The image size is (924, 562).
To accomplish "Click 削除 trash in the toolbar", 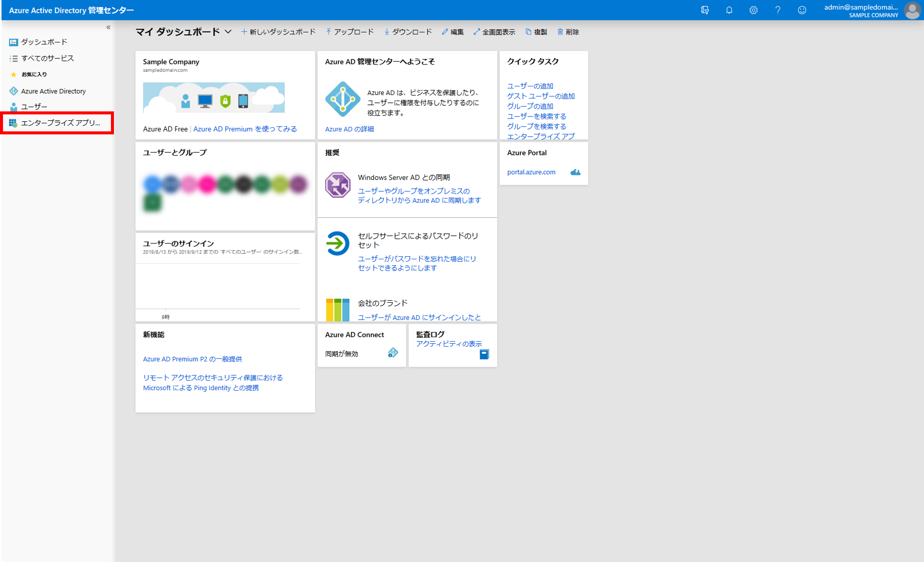I will (568, 32).
